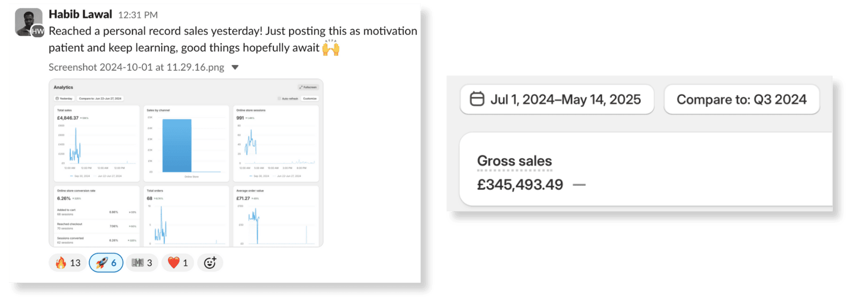The height and width of the screenshot is (301, 868).
Task: Click the Customize button in Analytics
Action: click(310, 99)
